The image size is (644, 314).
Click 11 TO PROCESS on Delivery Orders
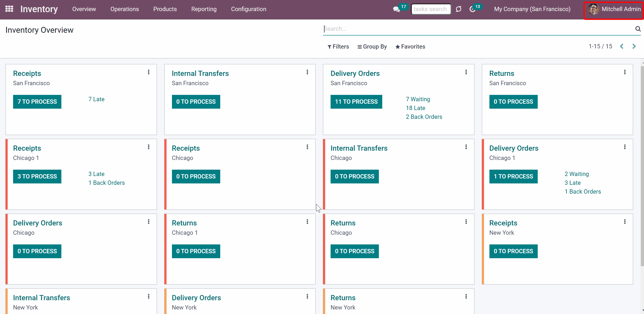[x=356, y=102]
